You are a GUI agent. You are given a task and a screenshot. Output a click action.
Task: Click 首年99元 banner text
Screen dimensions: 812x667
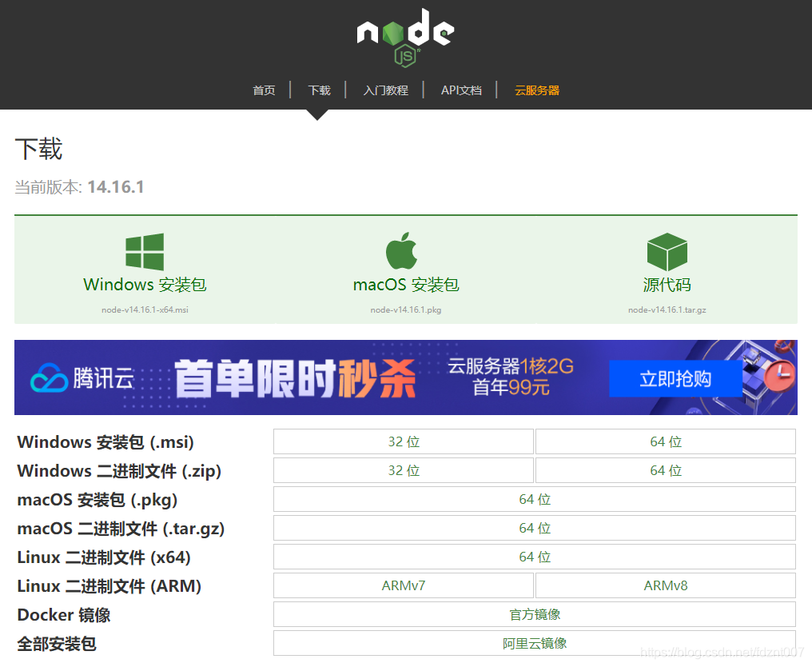pos(511,387)
